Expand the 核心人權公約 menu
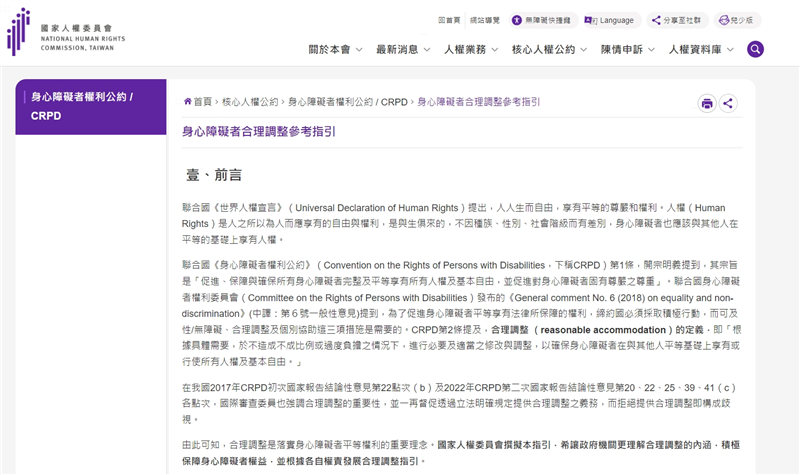Image resolution: width=800 pixels, height=475 pixels. point(549,49)
